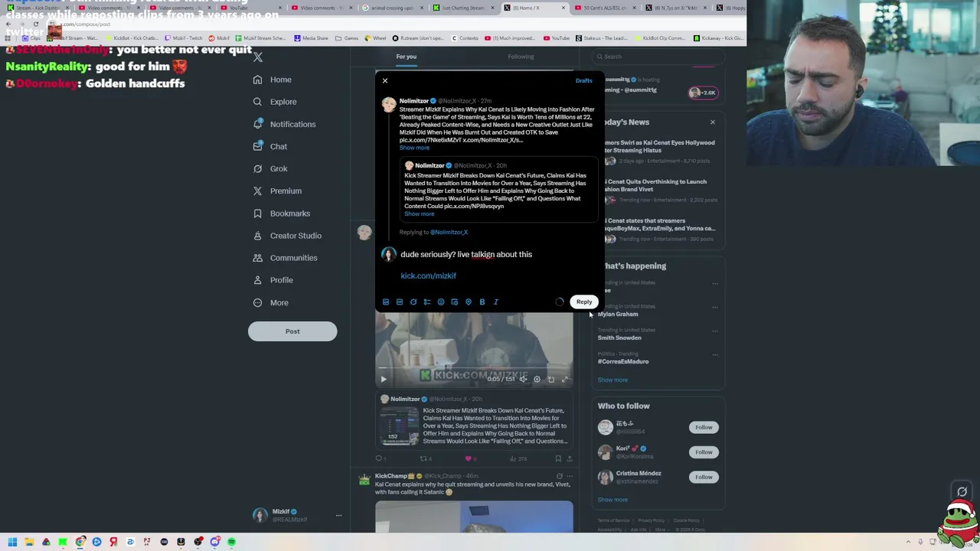Bookmark the Nolimitzor tweet
The image size is (980, 551).
[558, 458]
